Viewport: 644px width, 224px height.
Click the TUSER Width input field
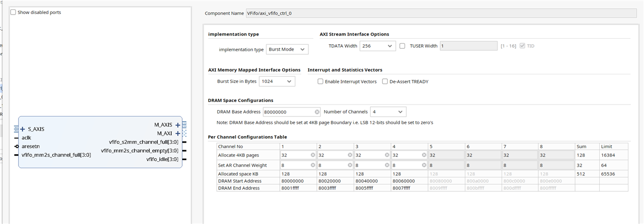pos(468,46)
